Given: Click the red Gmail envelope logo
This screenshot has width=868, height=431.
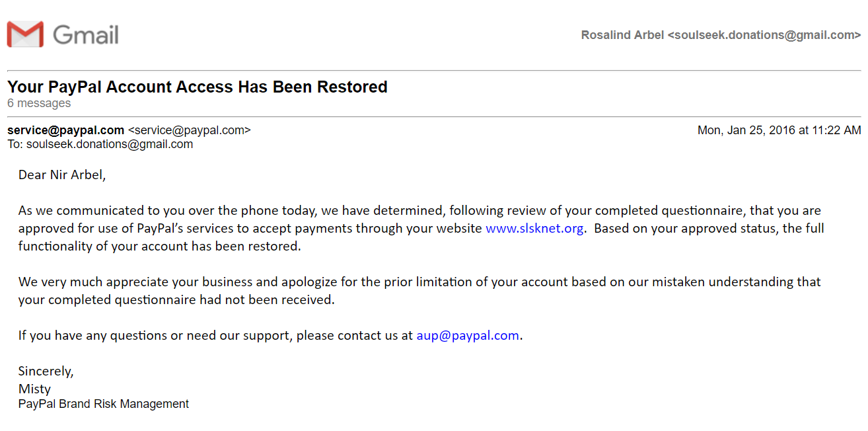Looking at the screenshot, I should (x=25, y=34).
